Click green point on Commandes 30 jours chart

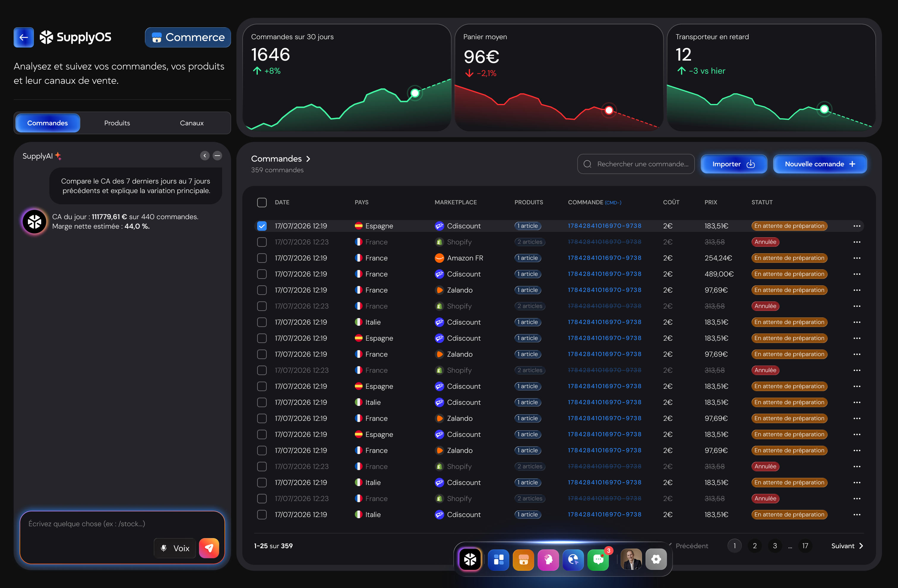(x=415, y=93)
